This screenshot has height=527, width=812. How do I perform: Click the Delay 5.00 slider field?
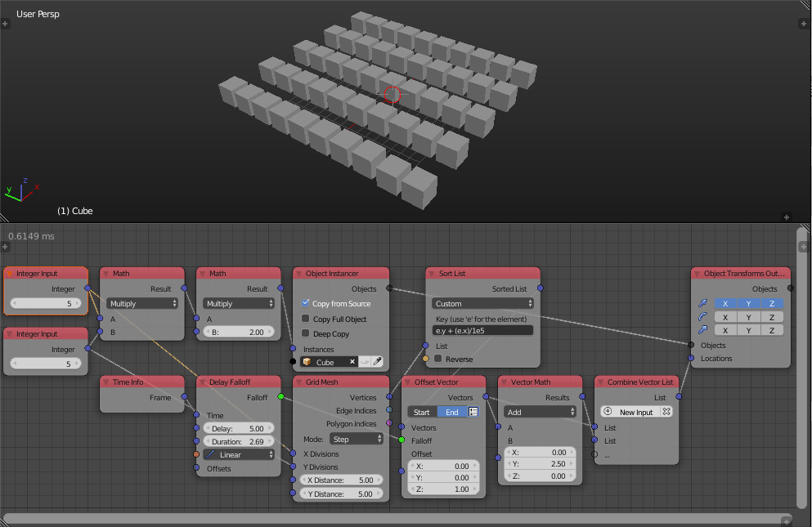point(239,429)
